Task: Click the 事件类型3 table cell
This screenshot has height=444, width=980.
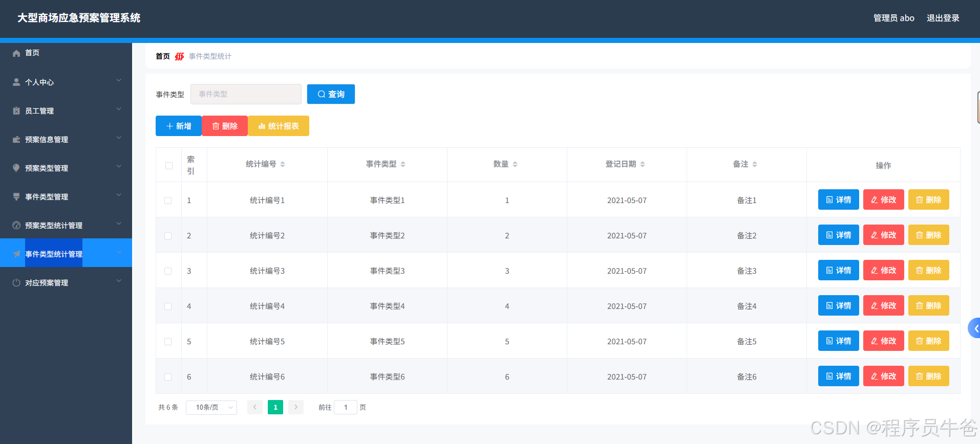Action: click(x=387, y=271)
